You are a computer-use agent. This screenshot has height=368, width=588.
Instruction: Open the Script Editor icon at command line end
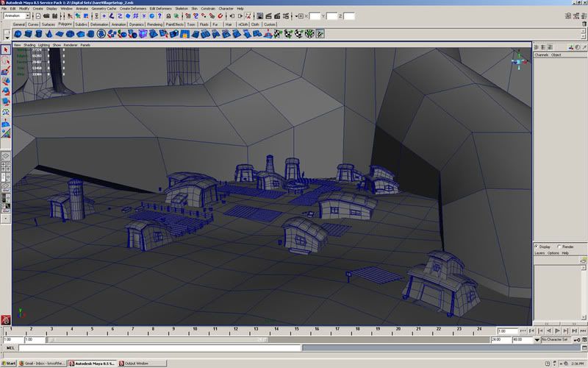(x=584, y=348)
